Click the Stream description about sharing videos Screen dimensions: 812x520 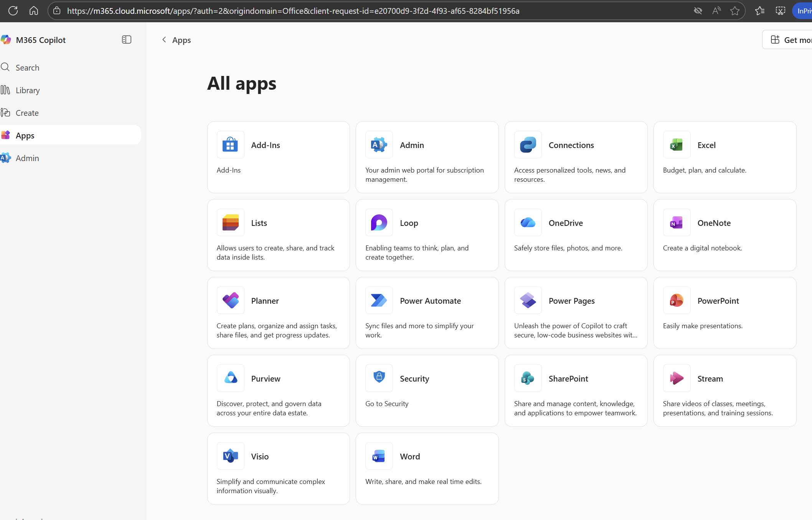718,408
